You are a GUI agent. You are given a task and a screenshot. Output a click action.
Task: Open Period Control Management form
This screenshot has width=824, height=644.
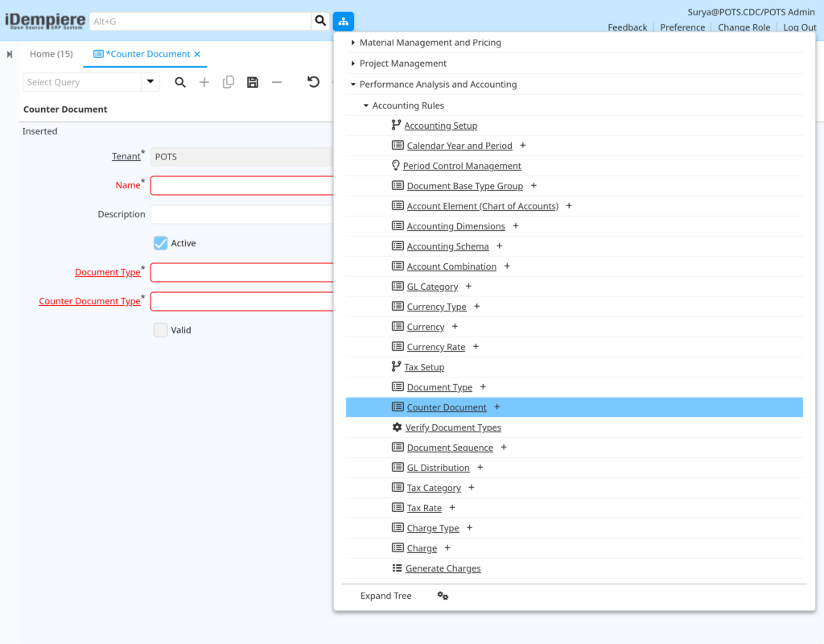coord(462,166)
